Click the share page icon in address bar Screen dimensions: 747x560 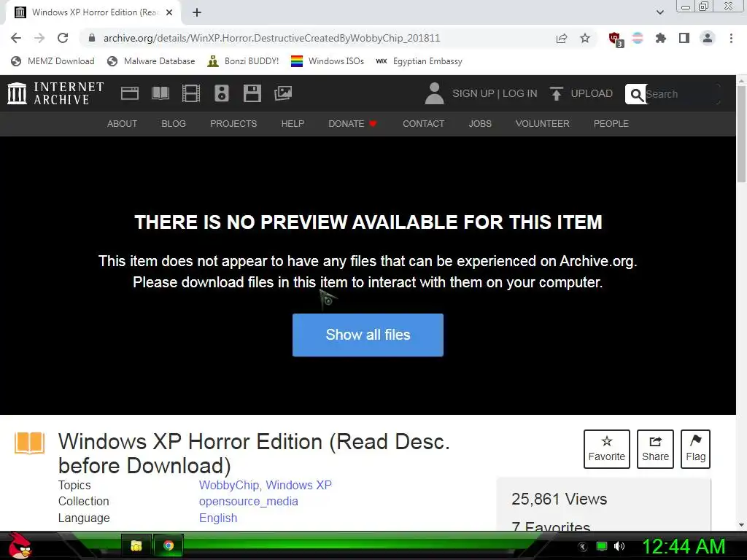click(x=562, y=38)
